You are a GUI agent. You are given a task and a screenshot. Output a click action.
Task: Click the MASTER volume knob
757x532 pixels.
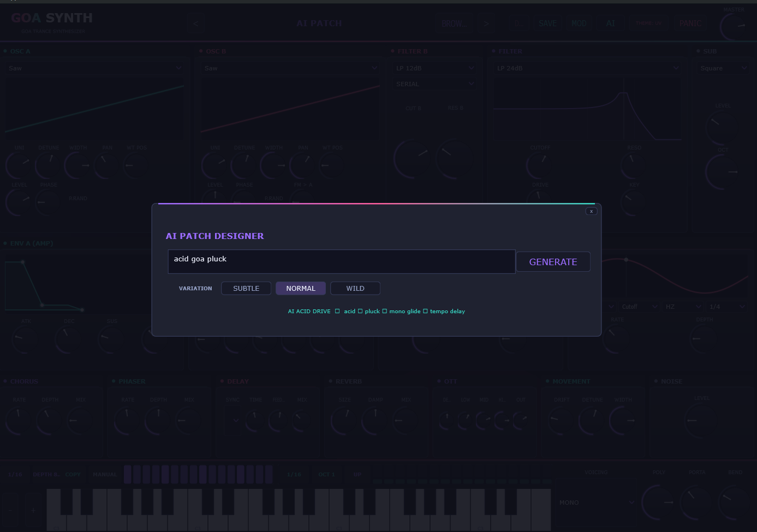734,26
